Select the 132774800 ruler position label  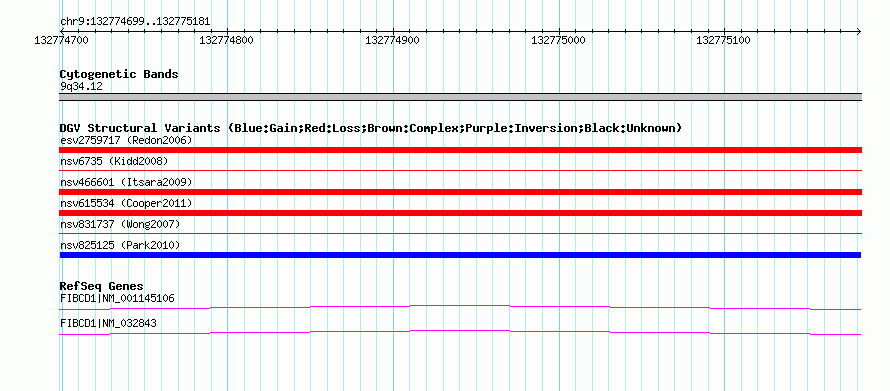pyautogui.click(x=226, y=40)
